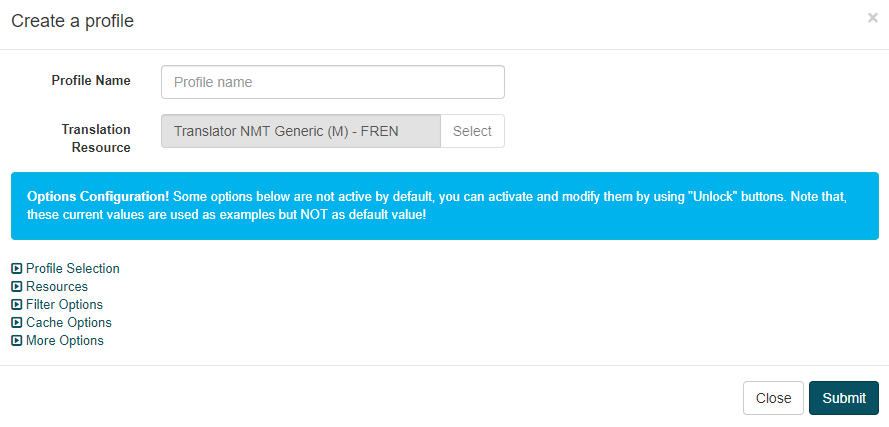Click the Create a profile dialog title
This screenshot has width=889, height=427.
click(73, 21)
